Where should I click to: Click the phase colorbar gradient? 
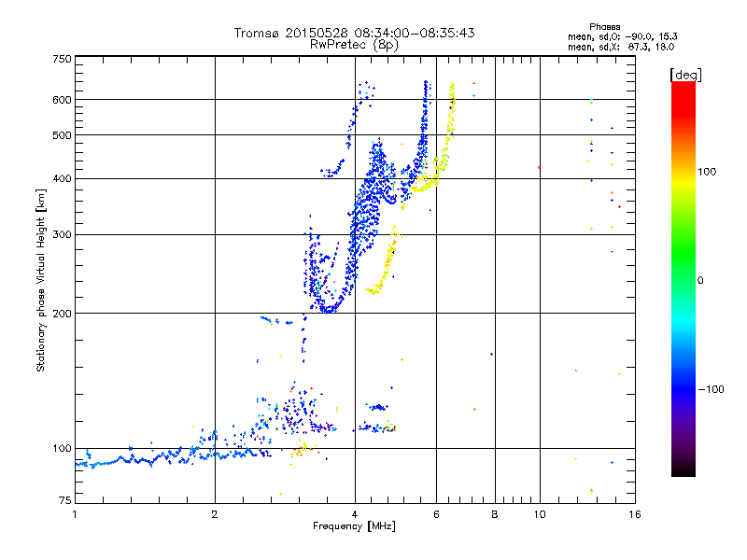684,278
